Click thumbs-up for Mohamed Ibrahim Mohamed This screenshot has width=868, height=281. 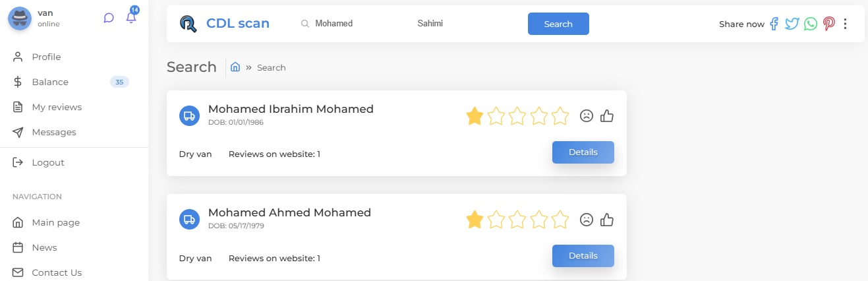click(607, 116)
